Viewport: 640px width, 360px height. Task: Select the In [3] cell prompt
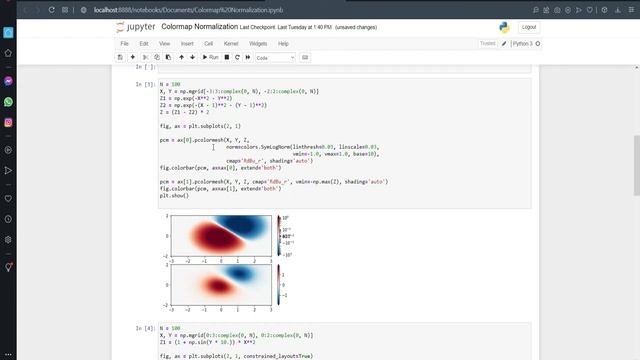(x=145, y=84)
